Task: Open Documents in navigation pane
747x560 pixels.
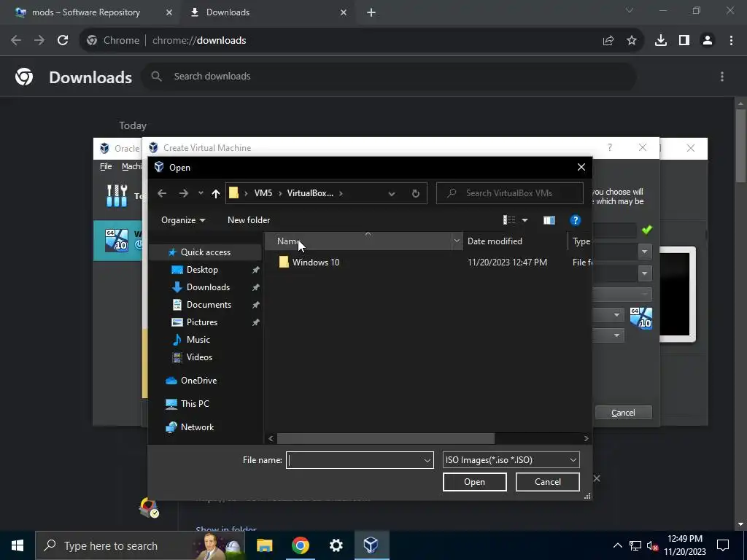Action: coord(209,305)
